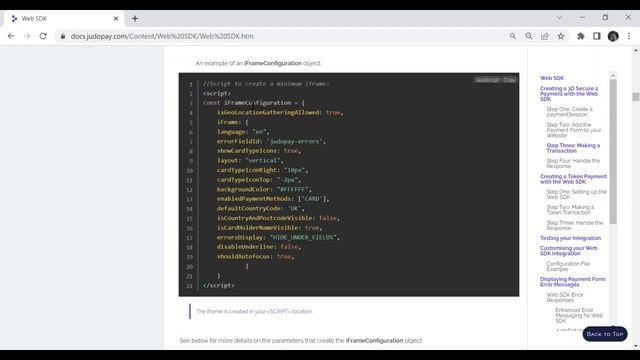Screen dimensions: 640x360
Task: Click the note about SCRIPT location
Action: pos(254,311)
